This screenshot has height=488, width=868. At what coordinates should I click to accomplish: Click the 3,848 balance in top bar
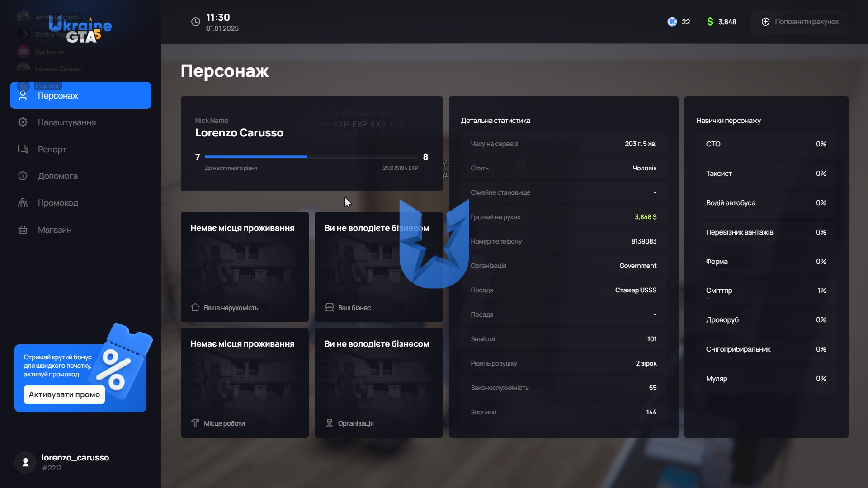pyautogui.click(x=727, y=22)
